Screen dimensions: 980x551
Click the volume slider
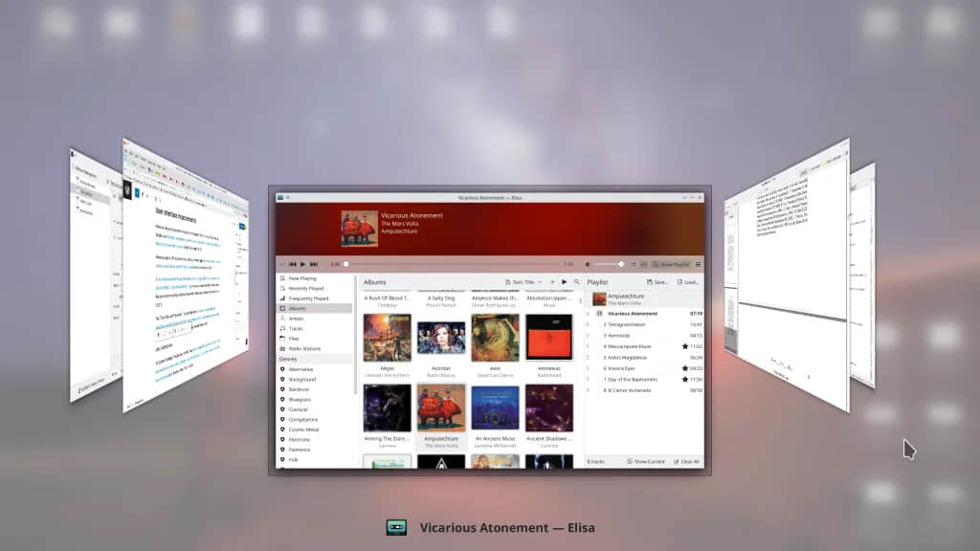coord(608,264)
